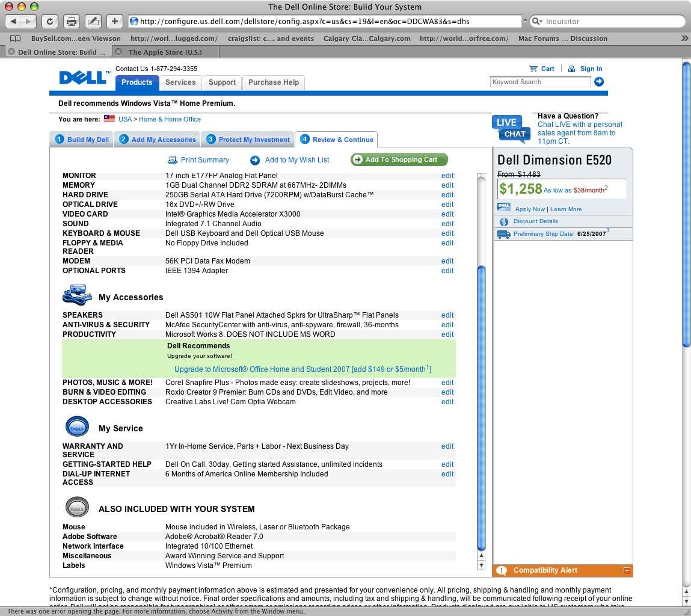The height and width of the screenshot is (616, 691).
Task: Click the Add To Shopping Cart button
Action: tap(399, 159)
